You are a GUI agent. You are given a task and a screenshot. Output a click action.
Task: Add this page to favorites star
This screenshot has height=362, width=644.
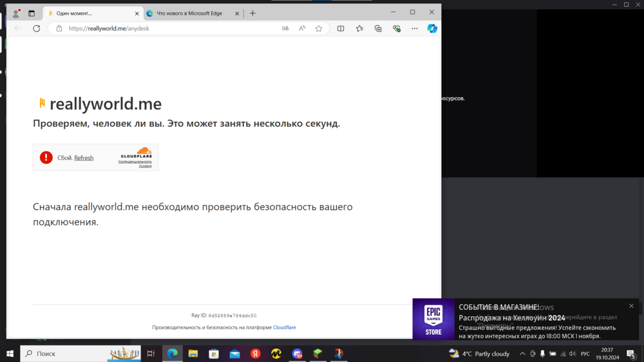319,28
